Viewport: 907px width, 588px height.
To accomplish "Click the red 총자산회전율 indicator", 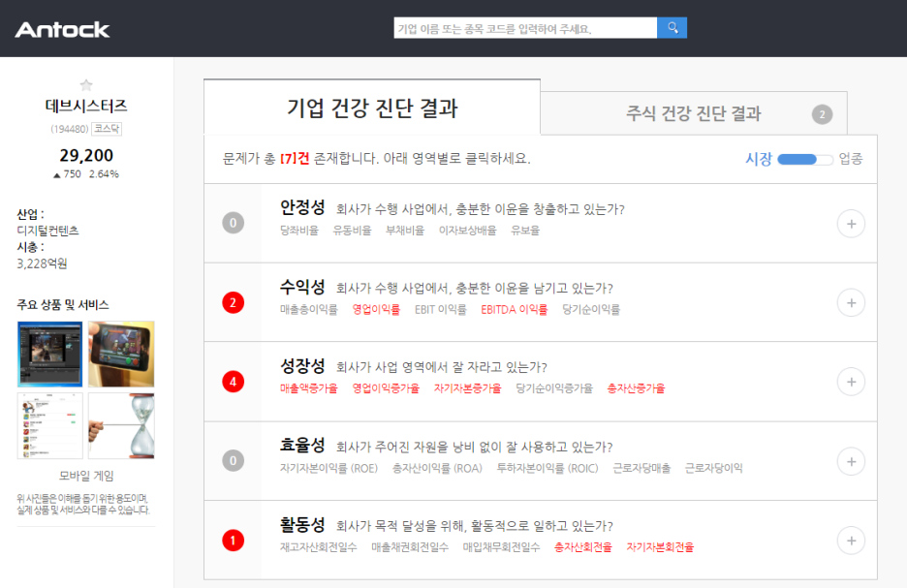I will [582, 547].
